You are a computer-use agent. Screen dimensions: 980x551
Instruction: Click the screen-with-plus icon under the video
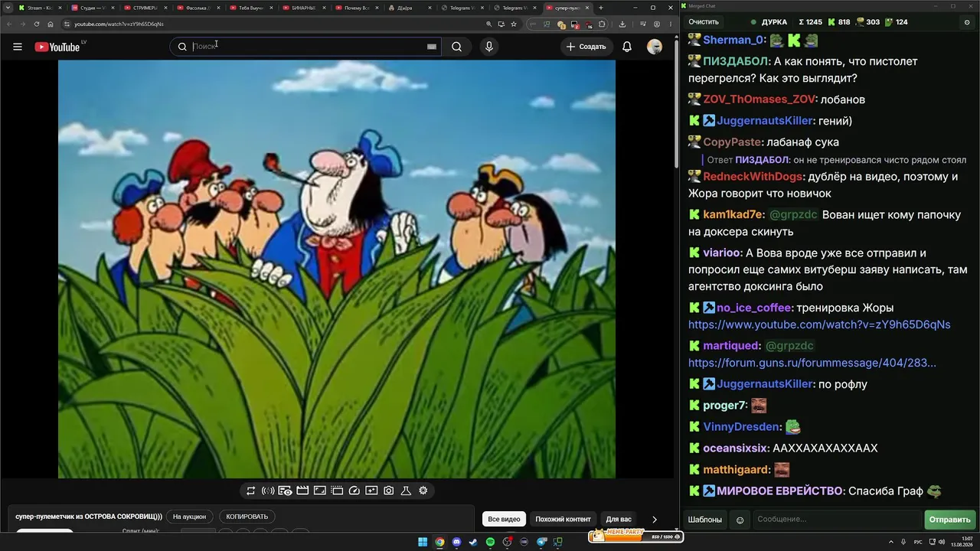coord(371,491)
